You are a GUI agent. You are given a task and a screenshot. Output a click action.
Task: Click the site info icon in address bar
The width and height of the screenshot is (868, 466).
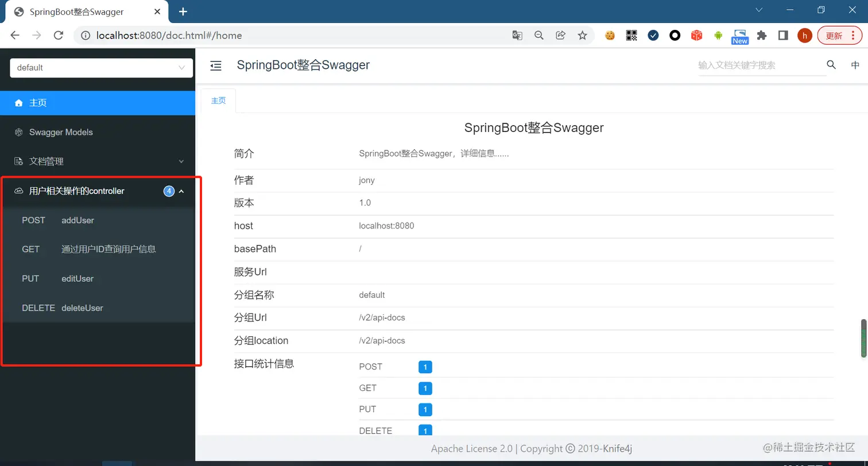(86, 36)
